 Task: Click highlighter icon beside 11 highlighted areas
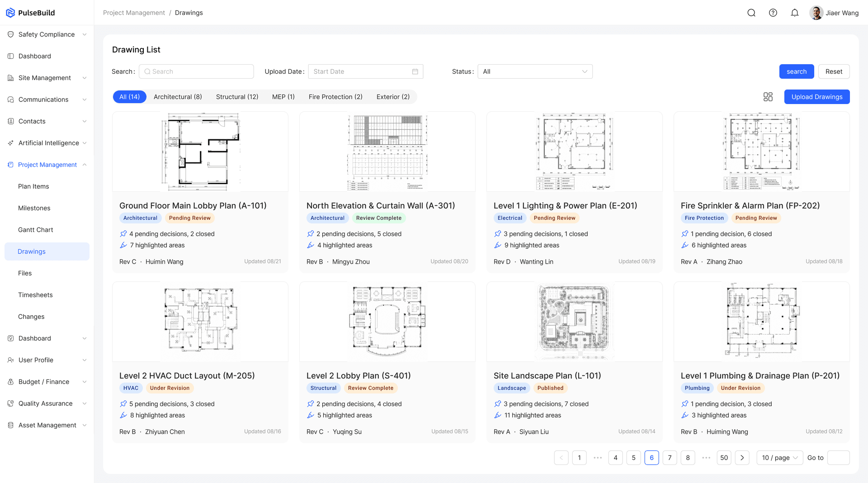click(x=498, y=415)
